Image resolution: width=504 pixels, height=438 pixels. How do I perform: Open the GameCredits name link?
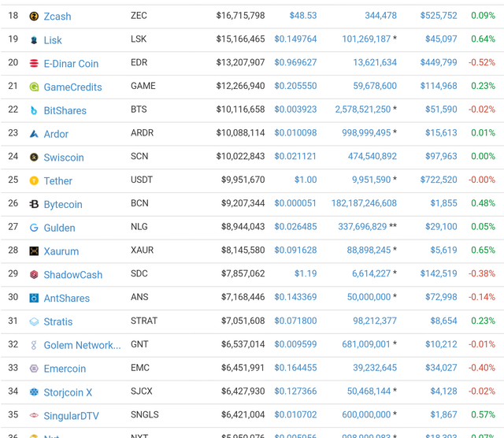(x=72, y=87)
